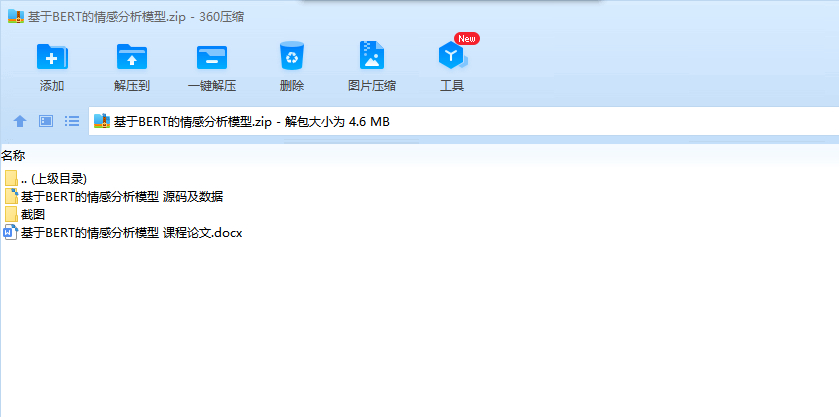
Task: Click the 一键解压 one-click extract icon
Action: pos(212,57)
